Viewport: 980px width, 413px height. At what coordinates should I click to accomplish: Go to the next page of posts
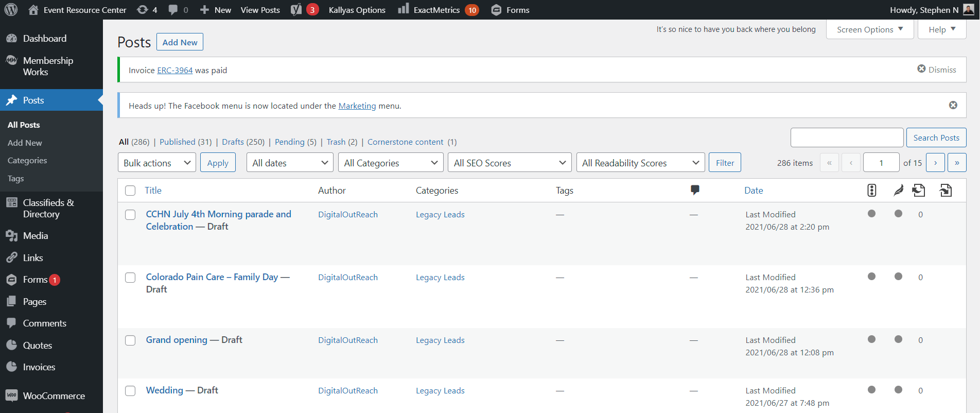(x=935, y=163)
